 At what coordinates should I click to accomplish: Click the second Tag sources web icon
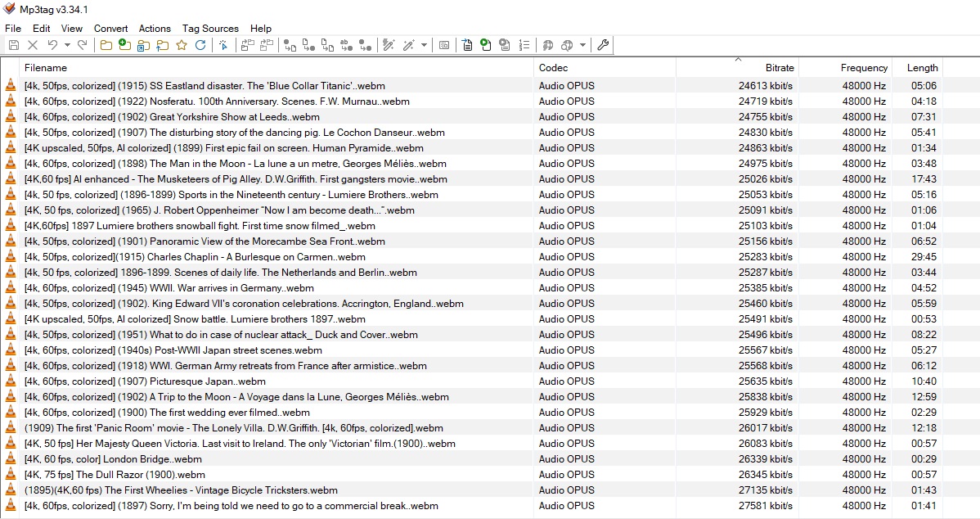[x=568, y=45]
